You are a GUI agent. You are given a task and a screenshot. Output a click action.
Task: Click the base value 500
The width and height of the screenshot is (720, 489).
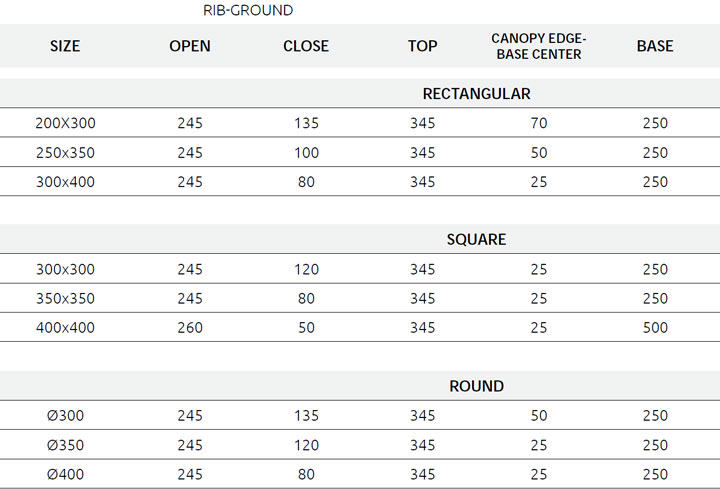655,327
